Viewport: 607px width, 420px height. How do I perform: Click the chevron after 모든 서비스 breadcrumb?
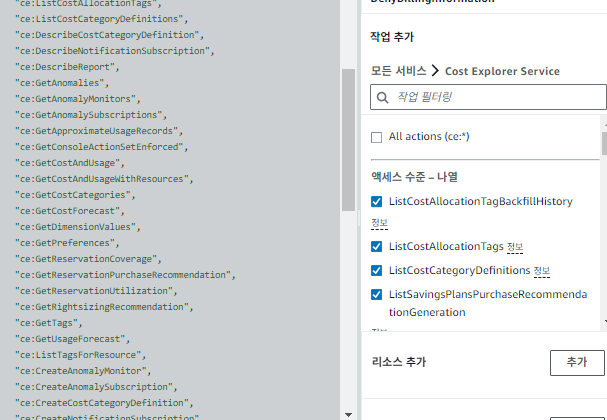tap(435, 71)
